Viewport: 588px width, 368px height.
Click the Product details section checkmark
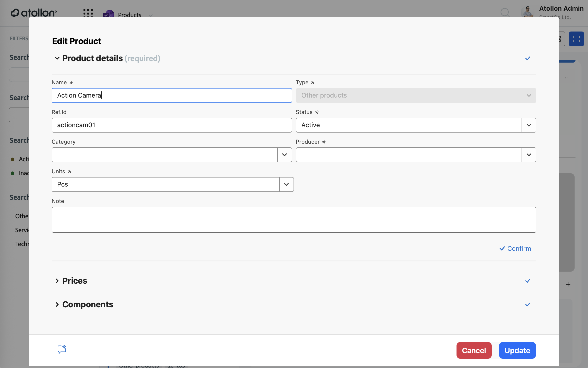pyautogui.click(x=528, y=58)
